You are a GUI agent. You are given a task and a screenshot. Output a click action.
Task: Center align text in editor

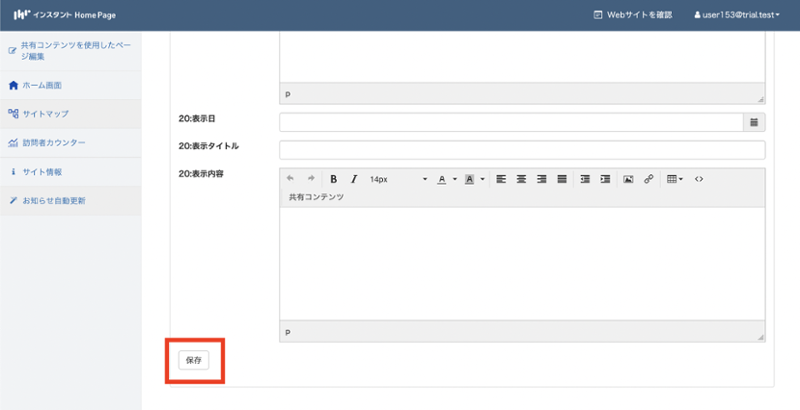521,179
